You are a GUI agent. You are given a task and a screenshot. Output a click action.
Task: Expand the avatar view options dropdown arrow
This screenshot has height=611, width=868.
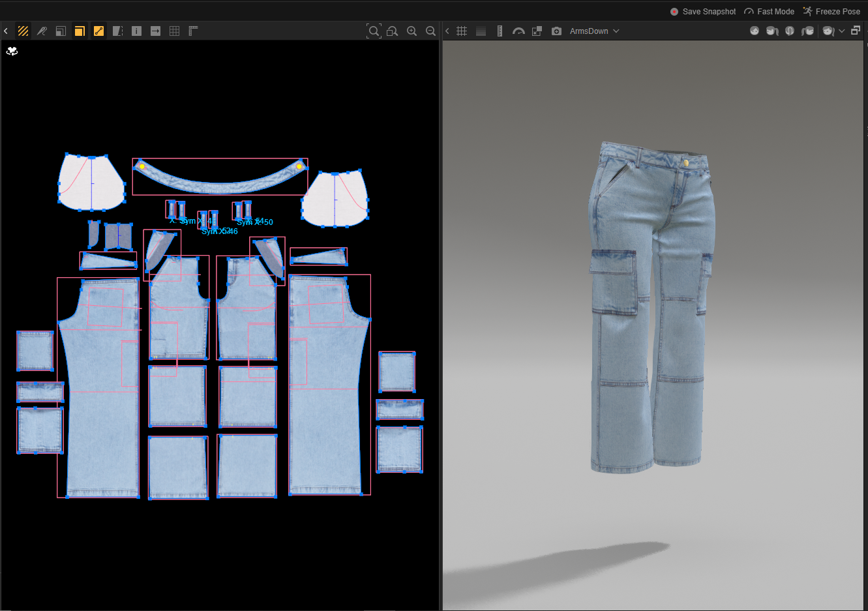pos(842,31)
